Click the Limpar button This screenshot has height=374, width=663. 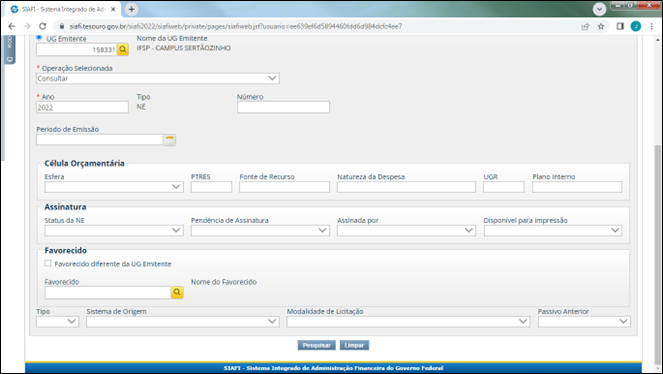coord(354,345)
